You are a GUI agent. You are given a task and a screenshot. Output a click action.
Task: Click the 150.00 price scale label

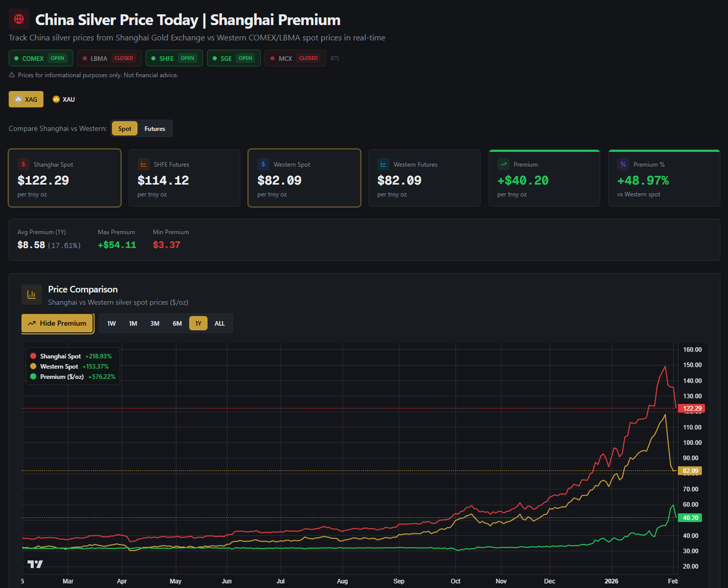pos(692,365)
